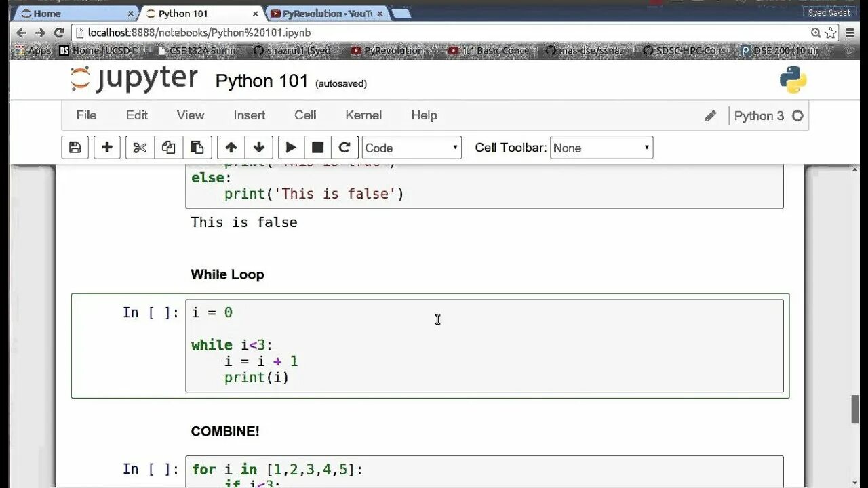The height and width of the screenshot is (488, 868).
Task: Click the for loop code cell
Action: 484,472
